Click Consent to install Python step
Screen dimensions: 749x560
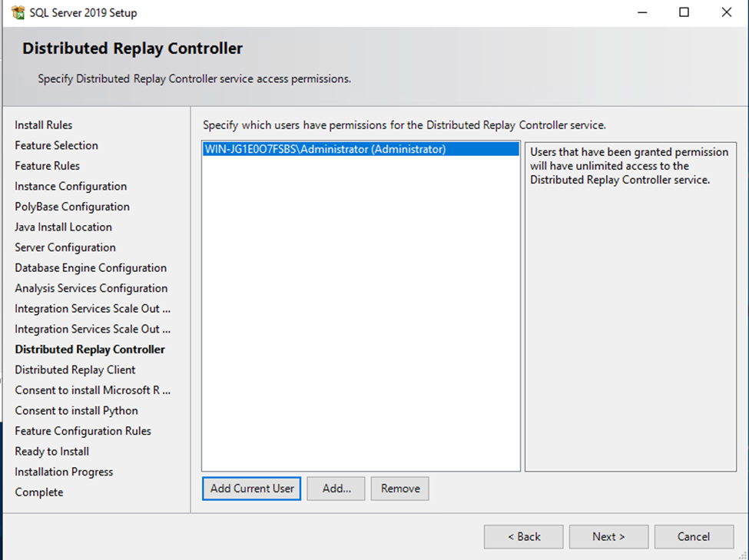pos(76,411)
